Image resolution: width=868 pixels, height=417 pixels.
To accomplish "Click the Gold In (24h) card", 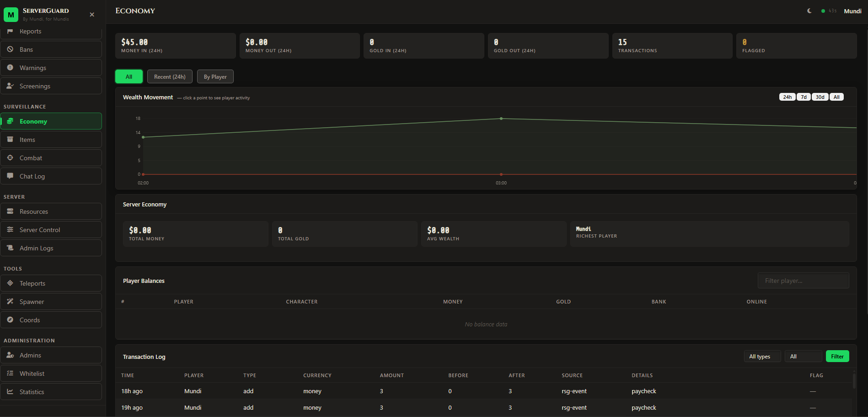I will pyautogui.click(x=424, y=46).
